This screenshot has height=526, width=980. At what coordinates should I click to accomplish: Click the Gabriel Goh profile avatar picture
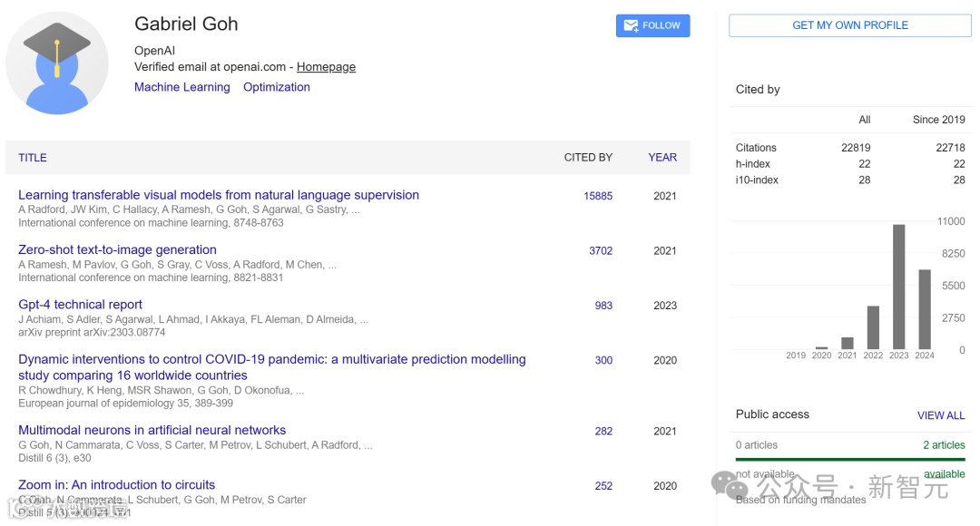[57, 63]
